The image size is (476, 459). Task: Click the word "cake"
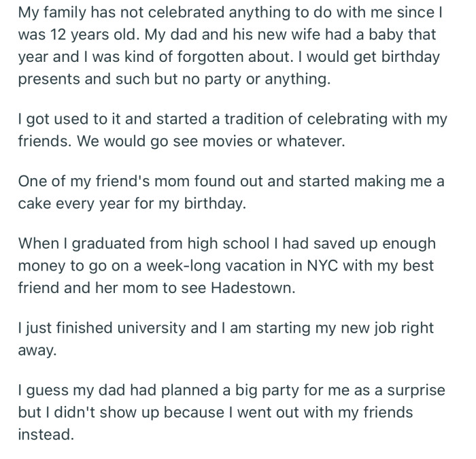pos(34,203)
